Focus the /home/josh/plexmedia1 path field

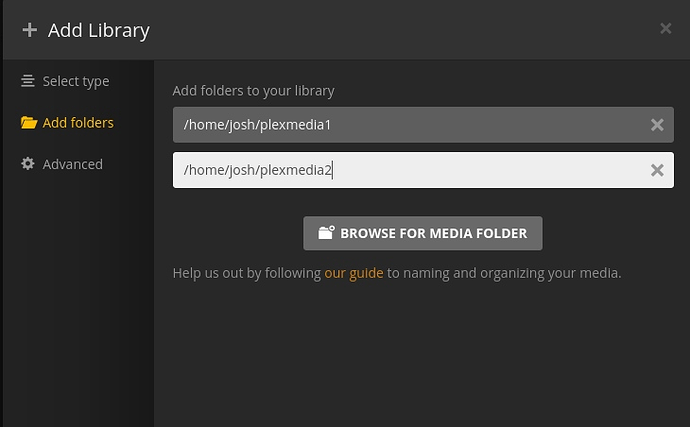[x=423, y=125]
